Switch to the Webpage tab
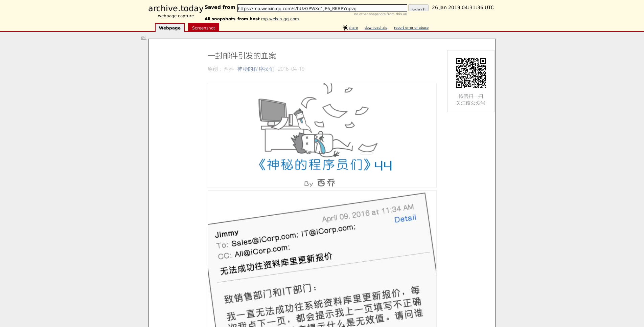The width and height of the screenshot is (644, 327). [x=169, y=28]
